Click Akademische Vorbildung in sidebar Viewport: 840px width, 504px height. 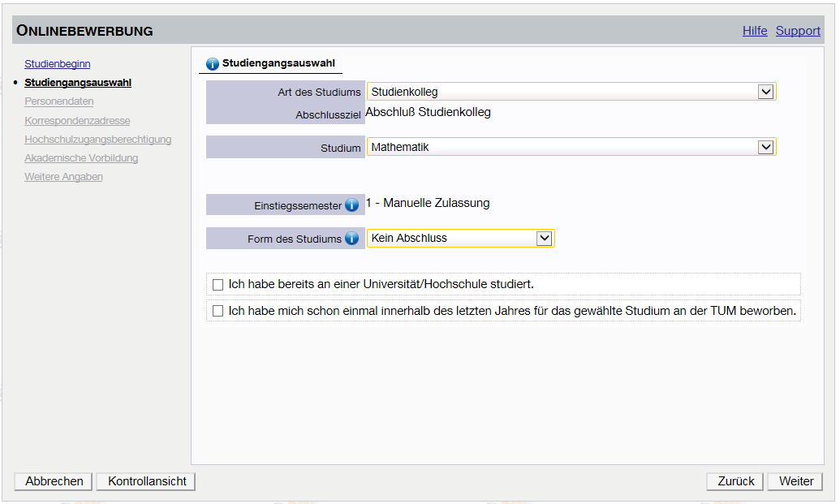click(81, 158)
